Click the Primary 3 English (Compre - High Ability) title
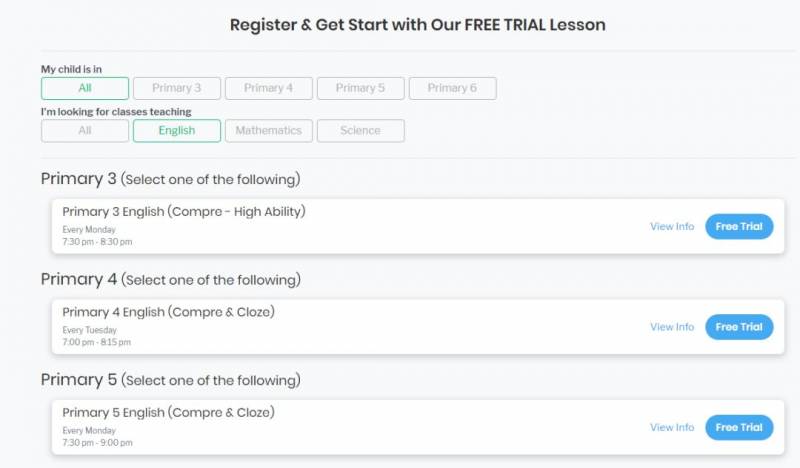The height and width of the screenshot is (468, 800). pyautogui.click(x=183, y=211)
